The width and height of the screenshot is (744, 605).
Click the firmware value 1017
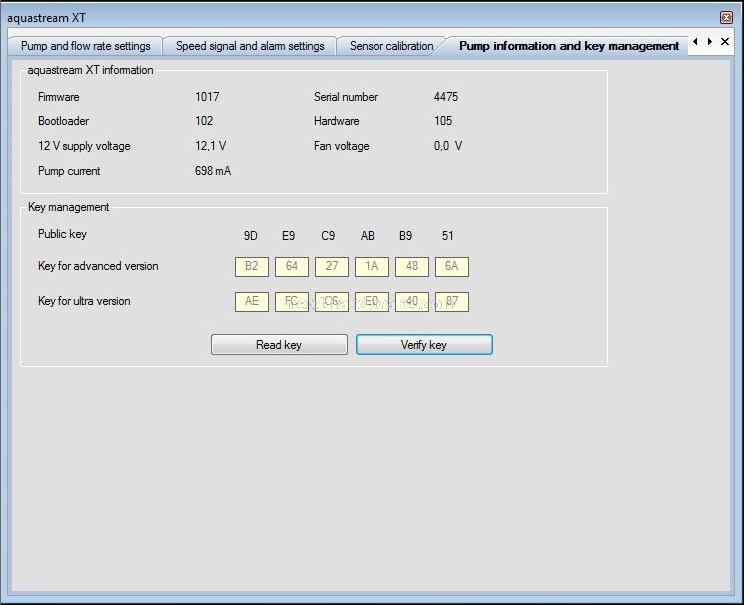[207, 97]
